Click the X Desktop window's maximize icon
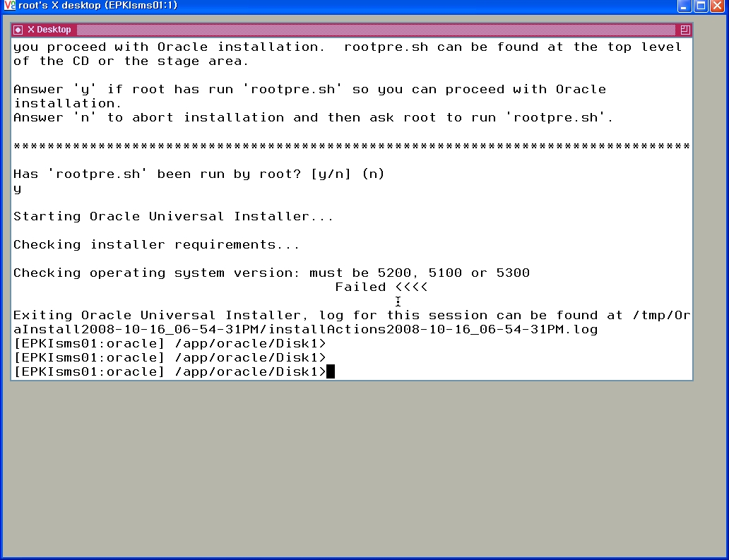 tap(684, 30)
